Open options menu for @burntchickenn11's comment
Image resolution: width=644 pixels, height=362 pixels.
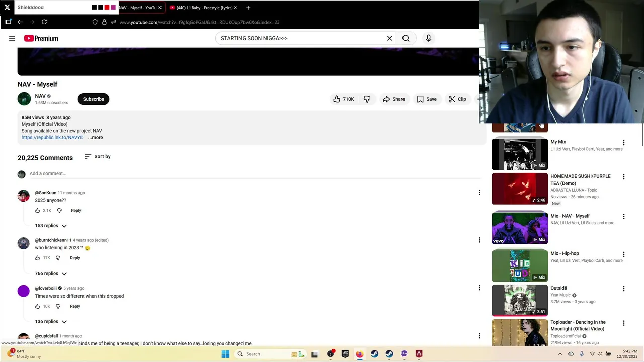click(479, 240)
